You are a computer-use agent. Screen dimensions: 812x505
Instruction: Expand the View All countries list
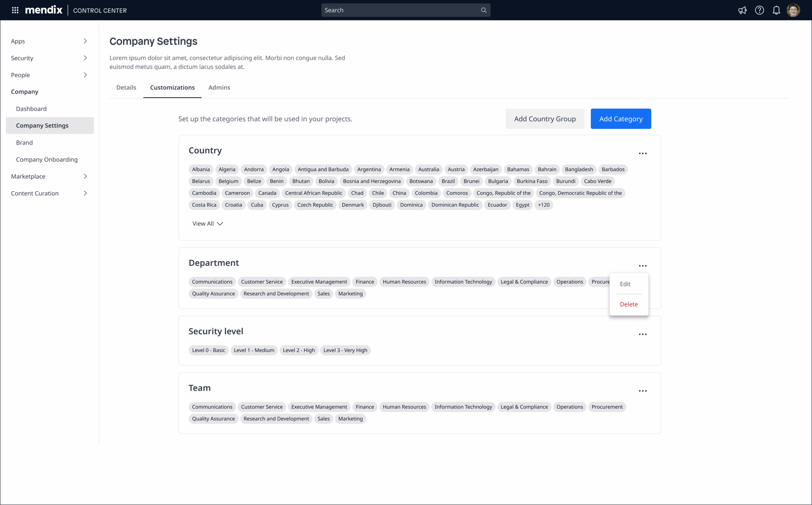point(207,223)
